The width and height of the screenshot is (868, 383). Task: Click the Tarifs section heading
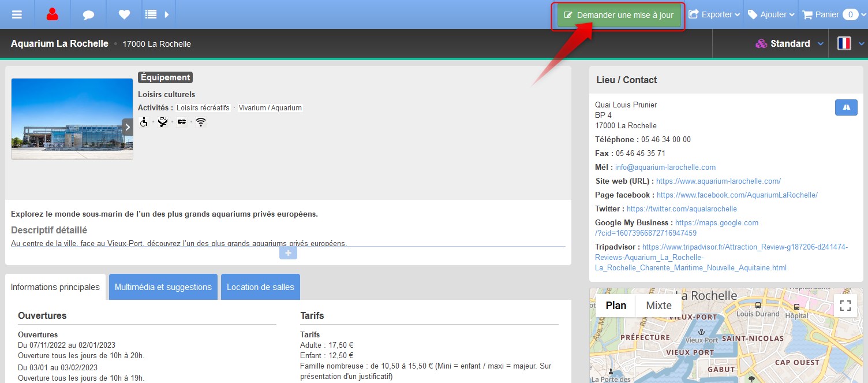[x=312, y=315]
